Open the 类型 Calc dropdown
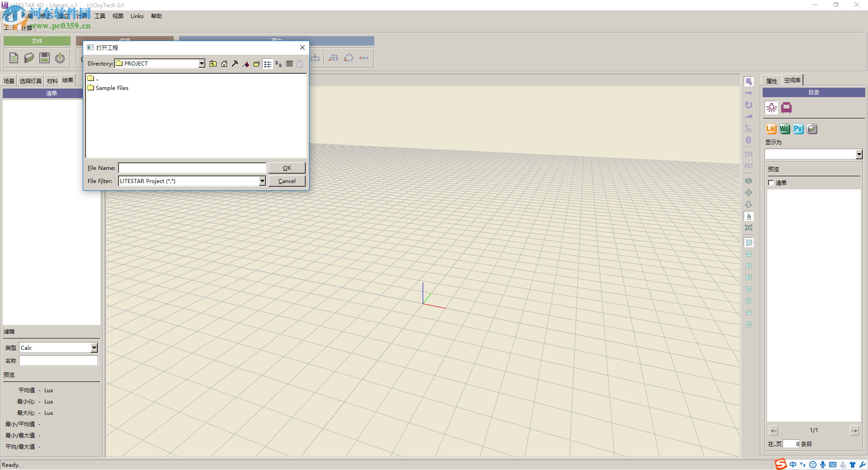The width and height of the screenshot is (868, 470). (x=94, y=348)
